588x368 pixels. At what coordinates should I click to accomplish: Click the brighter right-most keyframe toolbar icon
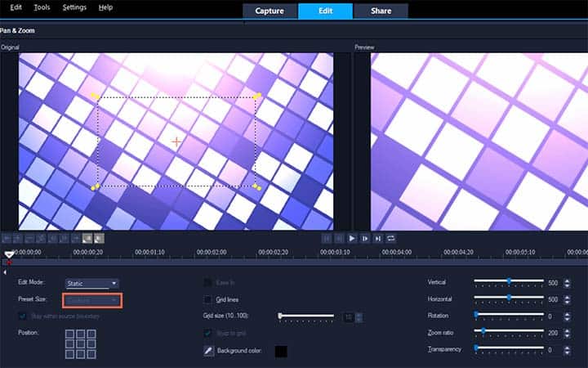pyautogui.click(x=99, y=239)
